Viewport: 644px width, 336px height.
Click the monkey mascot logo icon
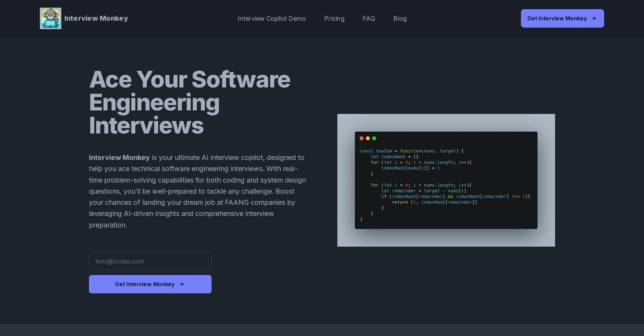point(50,18)
